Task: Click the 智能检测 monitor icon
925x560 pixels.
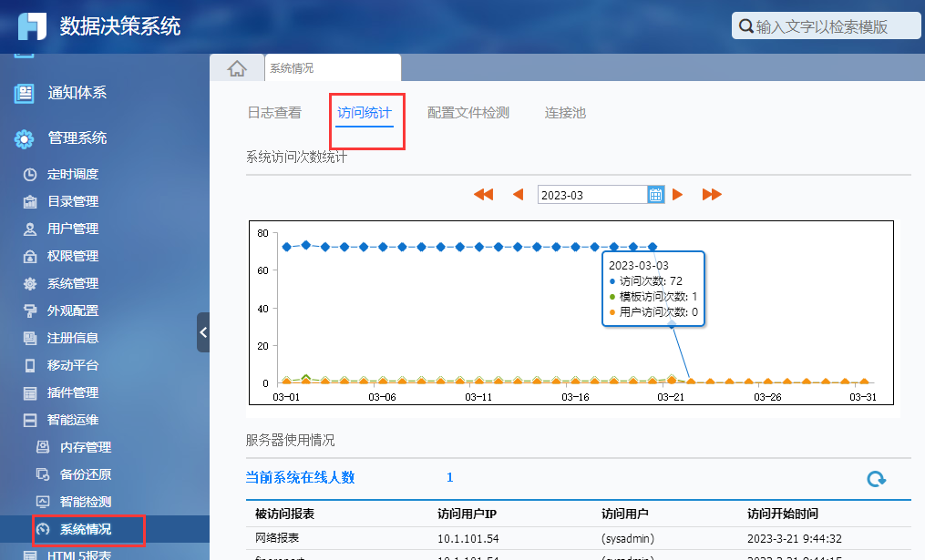Action: (x=43, y=502)
